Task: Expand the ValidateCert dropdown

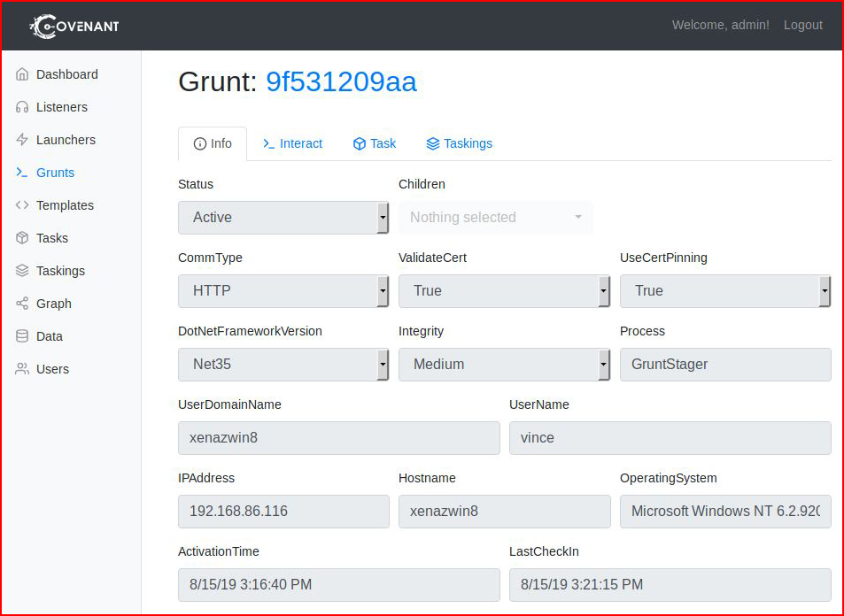Action: tap(504, 291)
